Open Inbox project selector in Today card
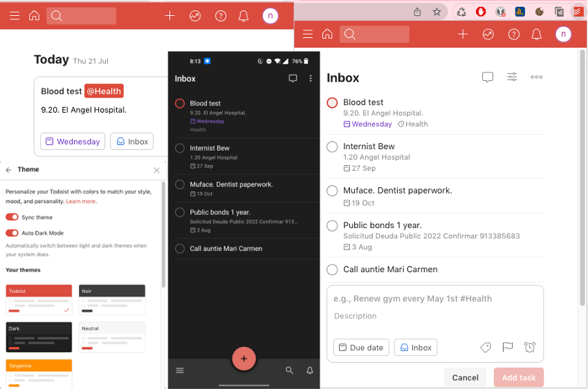The height and width of the screenshot is (389, 588). [132, 142]
